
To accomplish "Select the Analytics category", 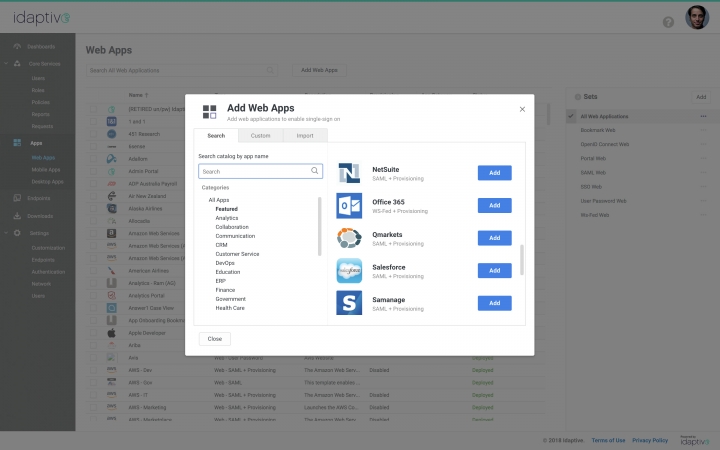I will (x=227, y=218).
